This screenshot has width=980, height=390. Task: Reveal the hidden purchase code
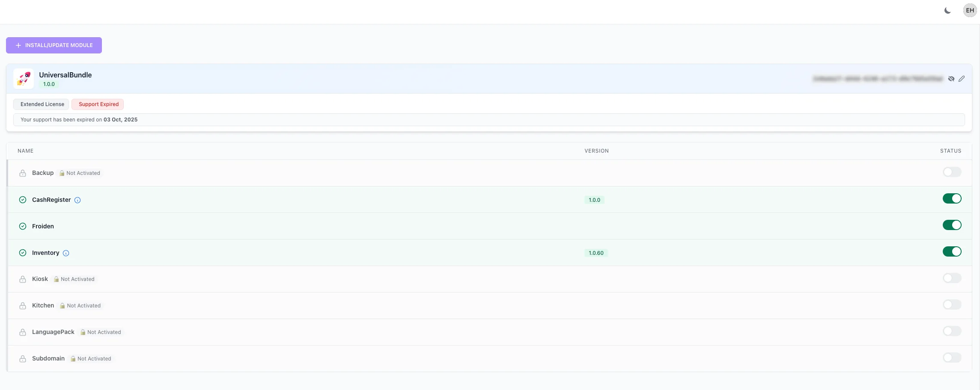pos(951,79)
